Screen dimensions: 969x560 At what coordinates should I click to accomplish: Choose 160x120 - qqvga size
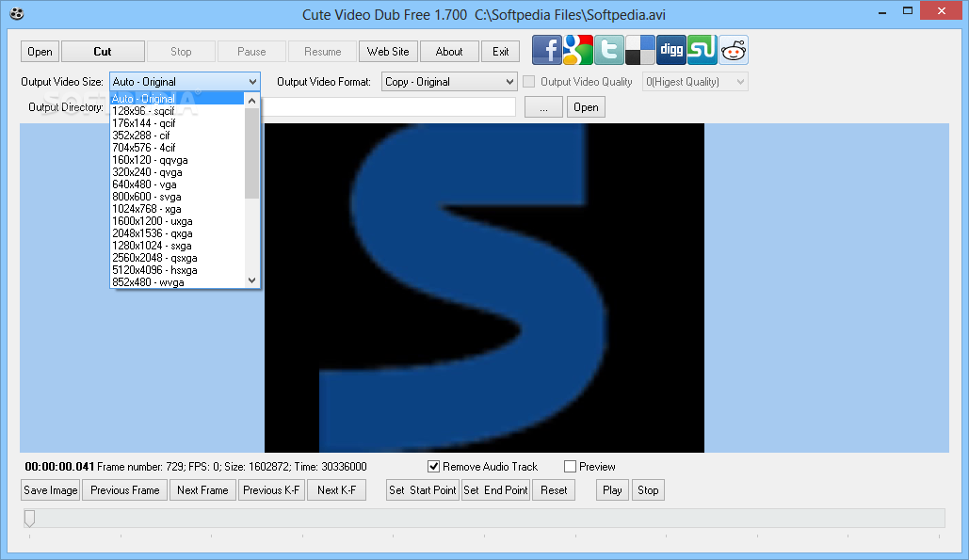click(177, 160)
